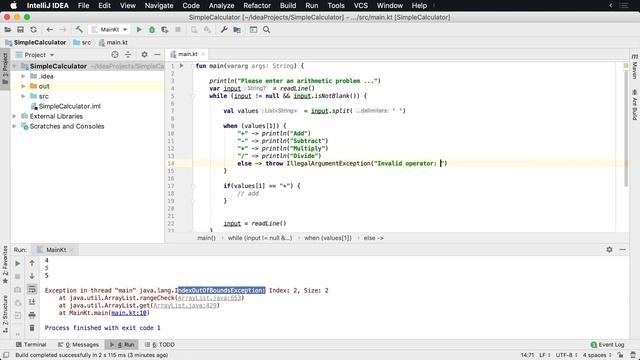
Task: Open the Project Structure folder icon
Action: pos(237,29)
